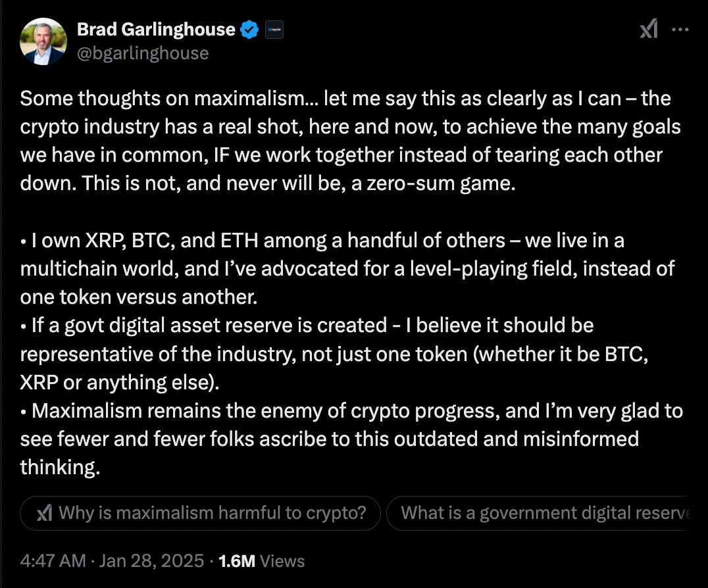Click the final word "thinking." in the post
The height and width of the screenshot is (588, 708).
point(62,468)
